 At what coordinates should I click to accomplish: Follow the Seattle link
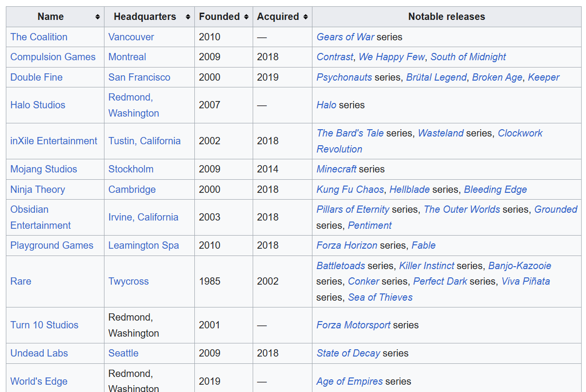click(123, 353)
